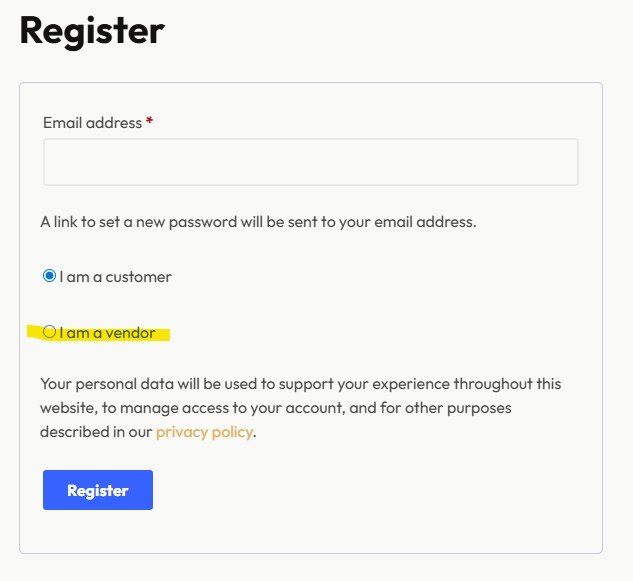Click the Email address input field
The image size is (633, 581).
coord(310,162)
